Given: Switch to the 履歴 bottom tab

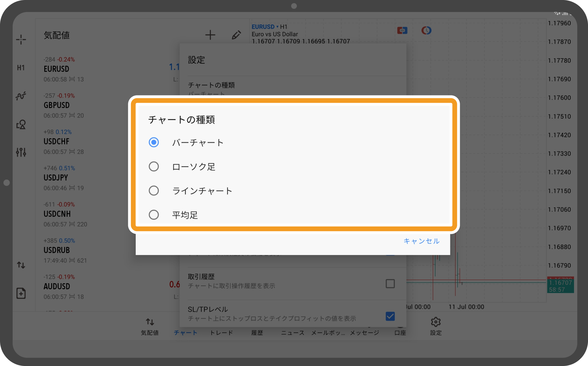Looking at the screenshot, I should [x=257, y=332].
